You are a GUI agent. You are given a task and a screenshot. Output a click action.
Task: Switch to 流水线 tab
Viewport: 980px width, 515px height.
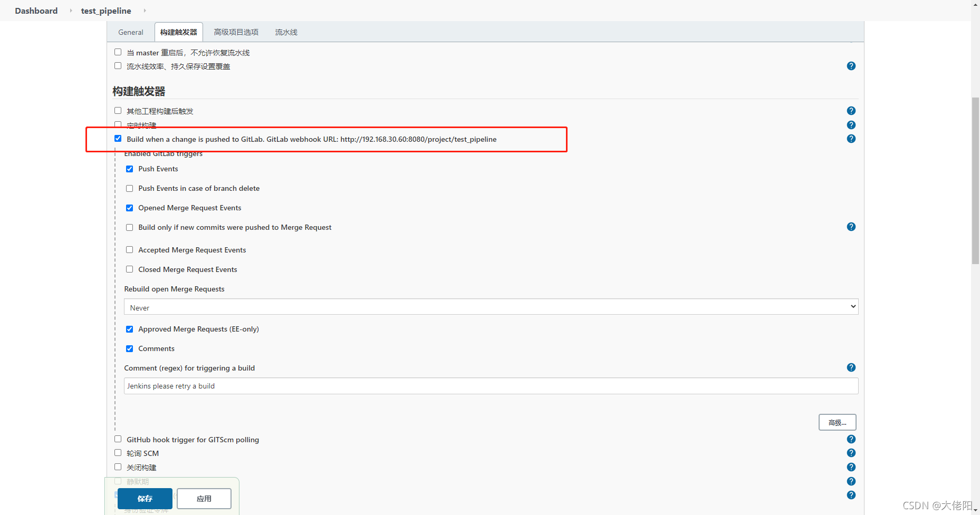286,32
